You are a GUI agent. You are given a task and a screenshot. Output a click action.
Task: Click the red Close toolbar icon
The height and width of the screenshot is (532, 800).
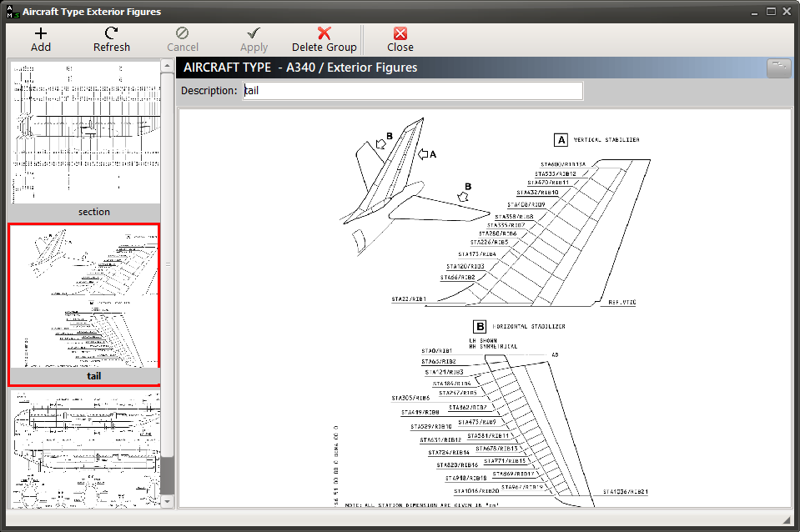tap(400, 33)
